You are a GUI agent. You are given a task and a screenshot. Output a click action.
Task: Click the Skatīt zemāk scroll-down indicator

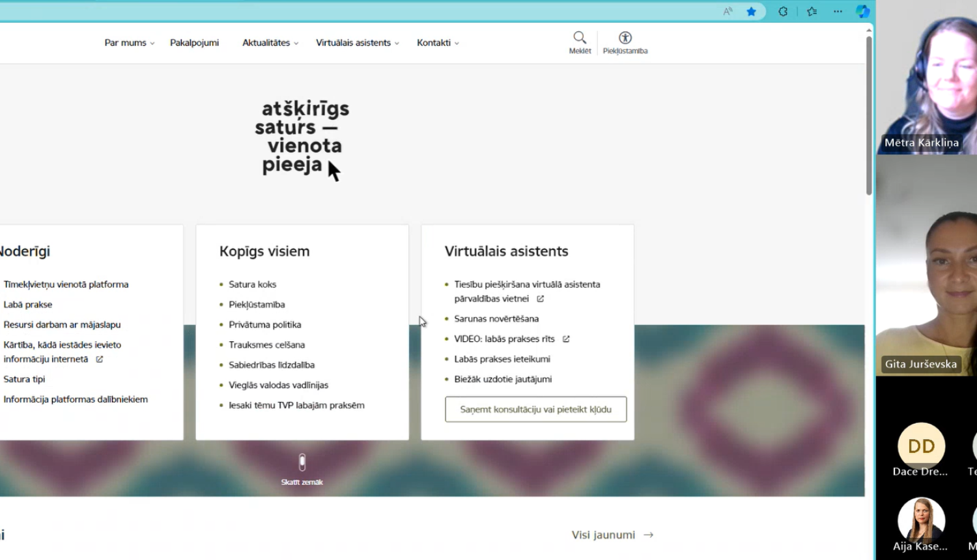click(x=302, y=468)
